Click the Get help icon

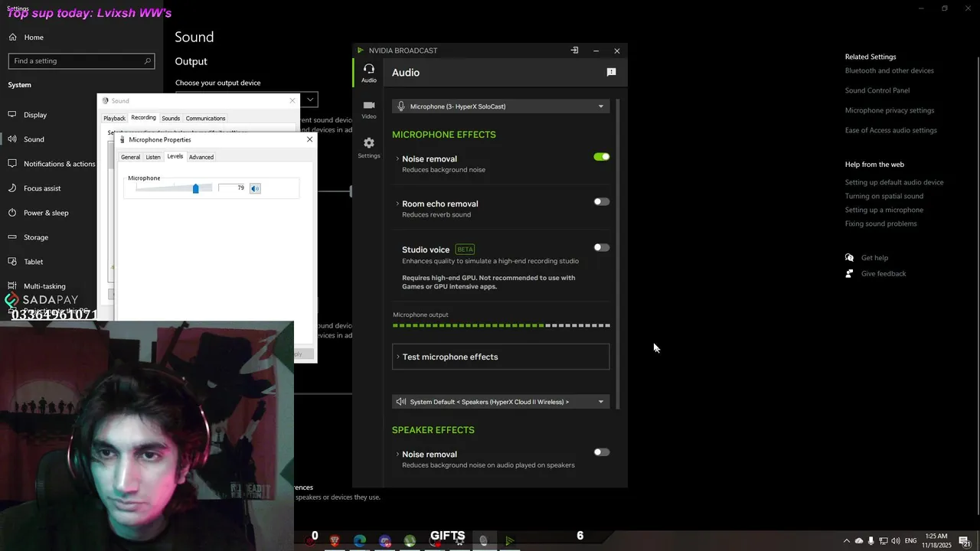point(849,258)
